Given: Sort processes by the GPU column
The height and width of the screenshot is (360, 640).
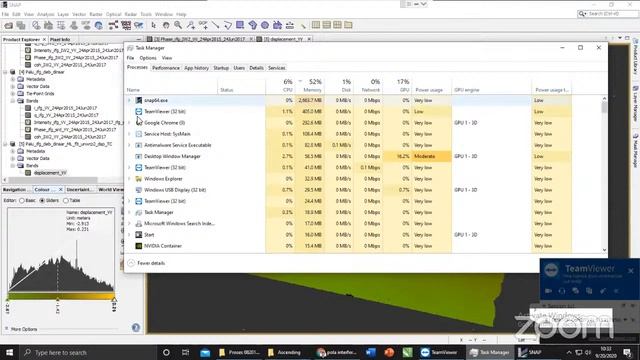Looking at the screenshot, I should [x=397, y=86].
